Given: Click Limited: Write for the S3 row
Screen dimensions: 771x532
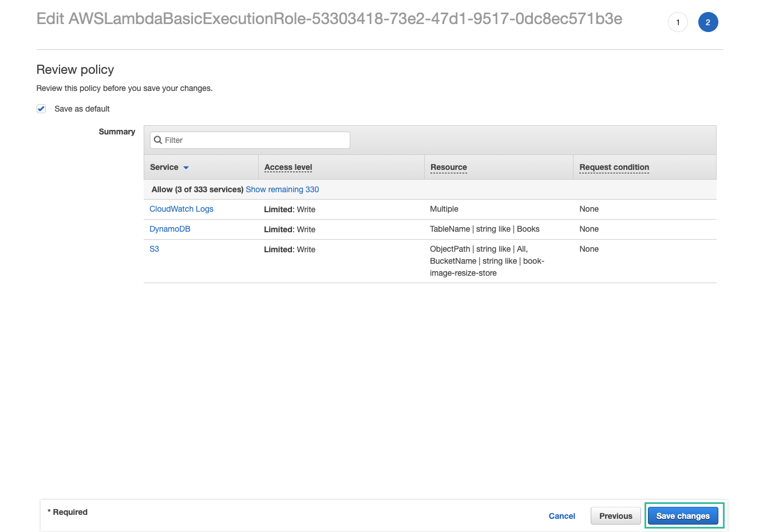Looking at the screenshot, I should pyautogui.click(x=290, y=249).
